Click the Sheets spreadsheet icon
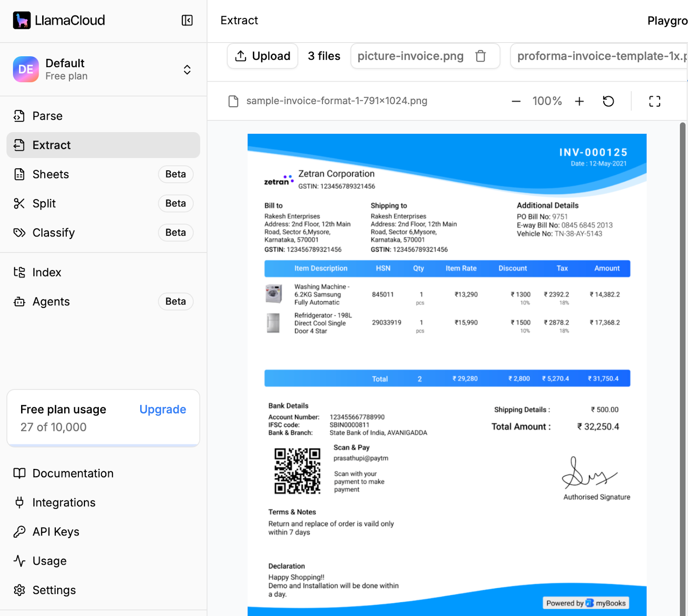 [19, 174]
